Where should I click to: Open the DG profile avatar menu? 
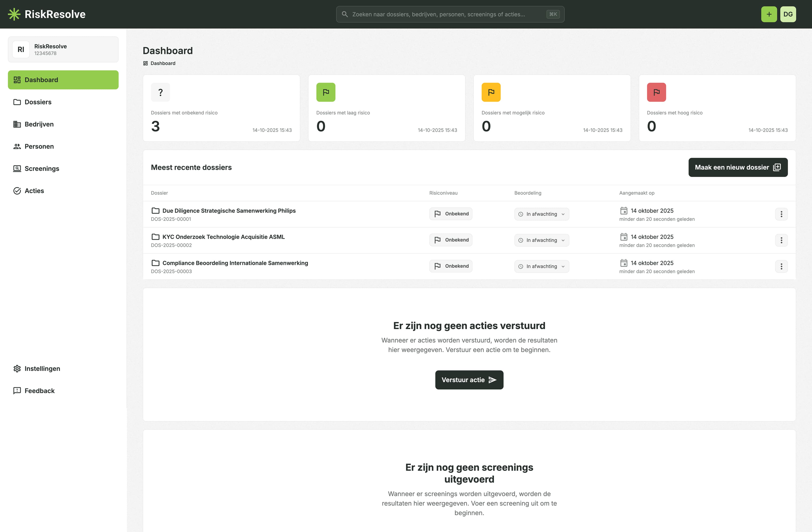coord(788,14)
